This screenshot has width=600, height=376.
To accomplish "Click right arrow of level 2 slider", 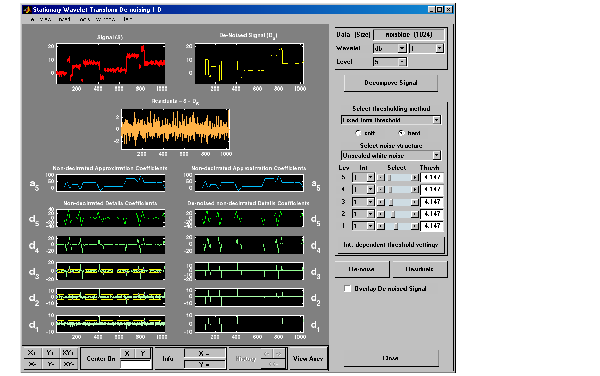I will 415,214.
